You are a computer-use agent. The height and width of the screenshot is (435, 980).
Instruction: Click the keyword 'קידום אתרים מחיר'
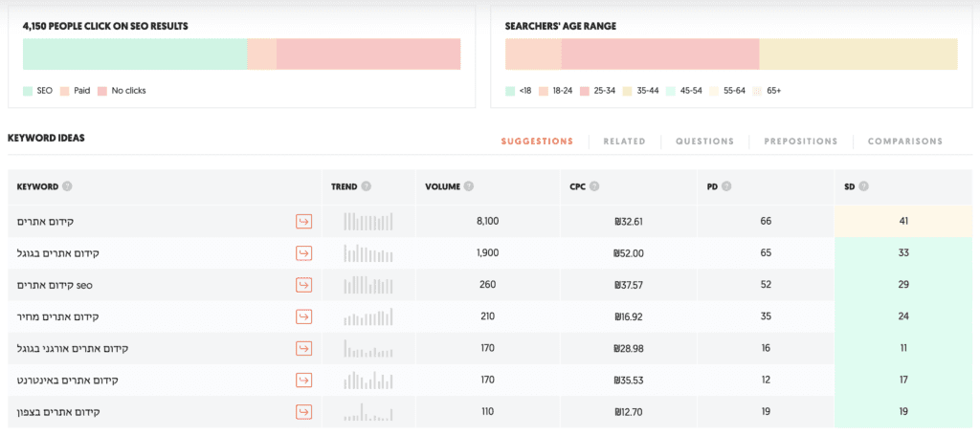(57, 316)
